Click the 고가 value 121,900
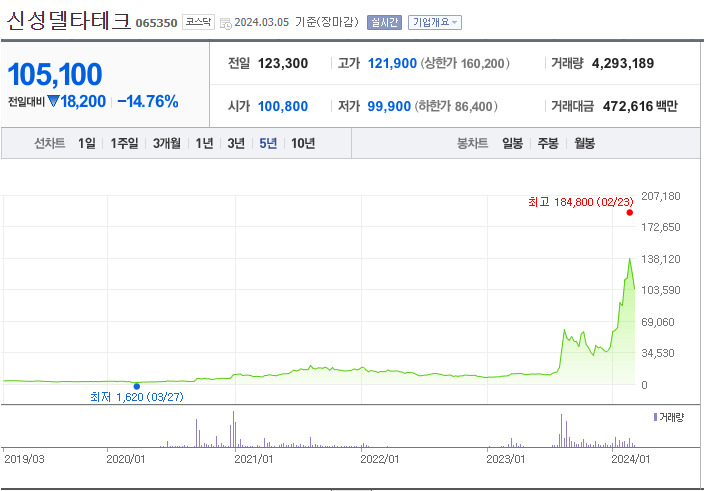This screenshot has width=704, height=491. 392,63
